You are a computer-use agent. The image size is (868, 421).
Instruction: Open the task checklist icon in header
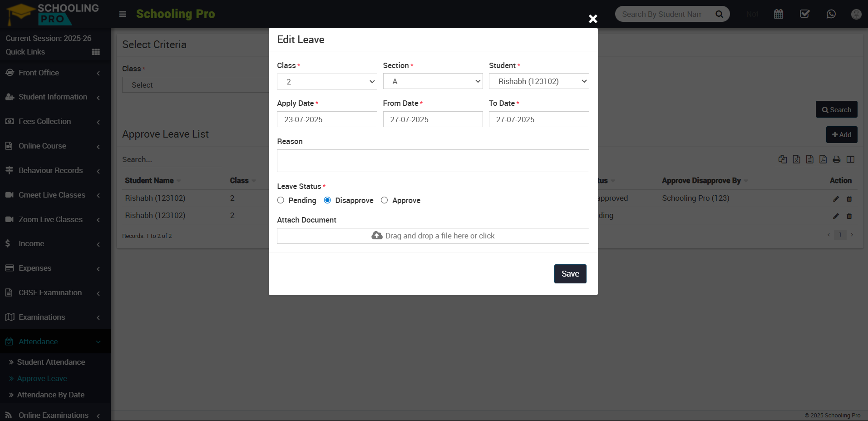(x=805, y=14)
